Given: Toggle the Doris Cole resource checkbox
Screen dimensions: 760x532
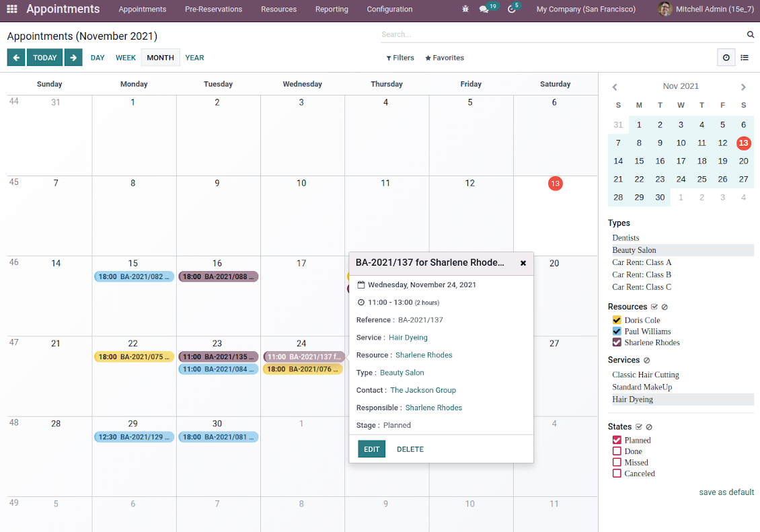Looking at the screenshot, I should (x=617, y=320).
